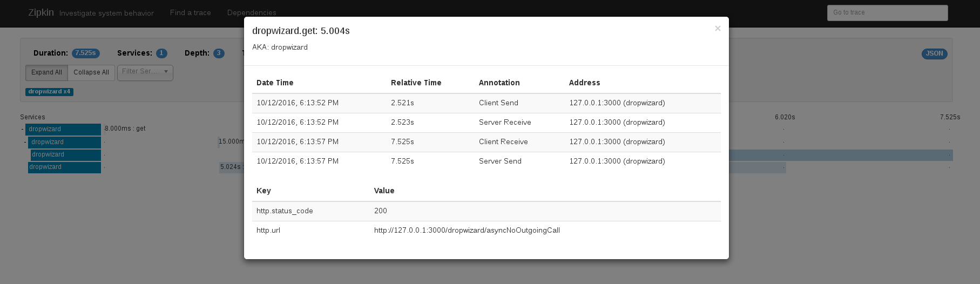The width and height of the screenshot is (980, 284).
Task: Click the Client Send annotation cell
Action: [x=498, y=103]
